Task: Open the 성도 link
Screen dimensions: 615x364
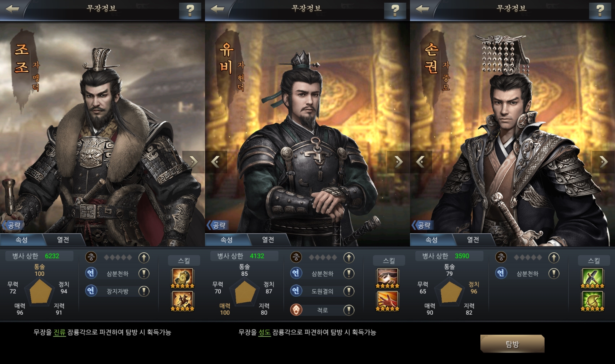Action: pos(264,332)
